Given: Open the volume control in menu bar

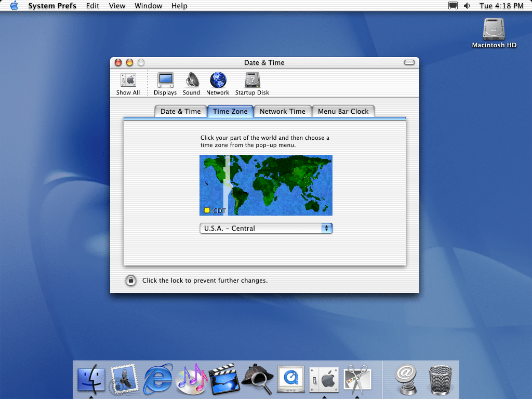Looking at the screenshot, I should [467, 6].
